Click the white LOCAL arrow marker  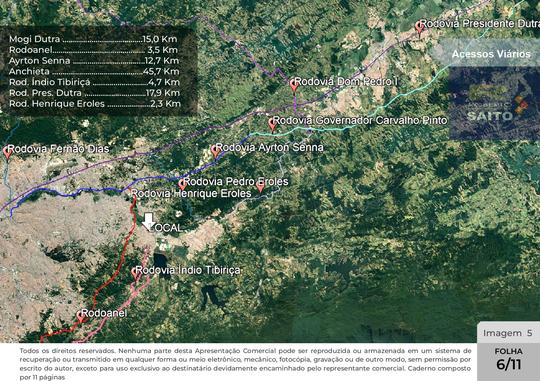pyautogui.click(x=148, y=222)
